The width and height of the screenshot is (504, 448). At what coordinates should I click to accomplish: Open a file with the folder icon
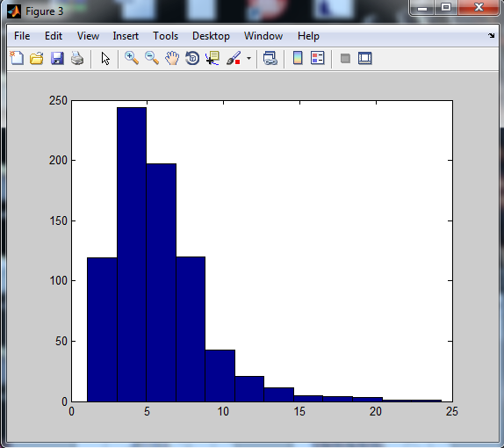coord(37,59)
